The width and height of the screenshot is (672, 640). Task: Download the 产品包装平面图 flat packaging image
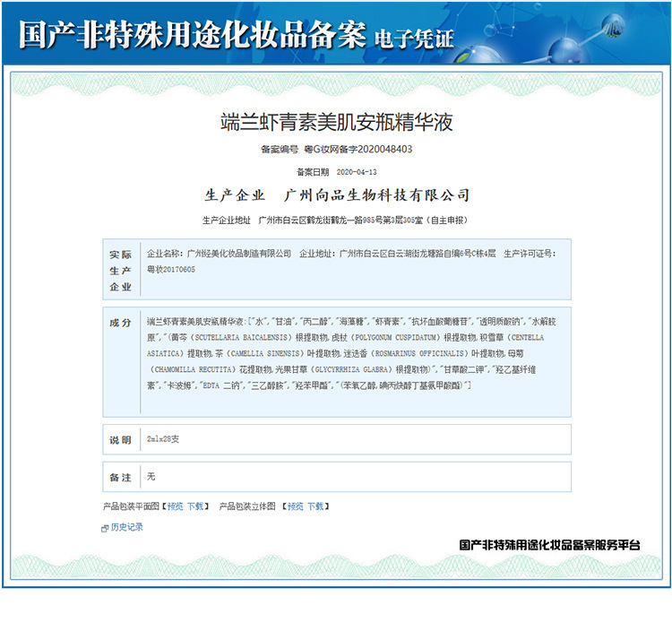click(x=195, y=506)
